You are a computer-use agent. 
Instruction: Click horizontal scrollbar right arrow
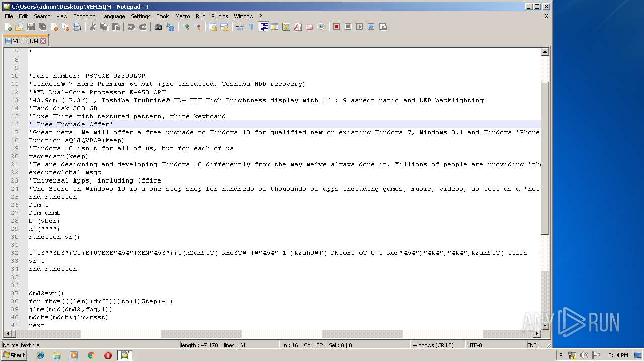537,333
